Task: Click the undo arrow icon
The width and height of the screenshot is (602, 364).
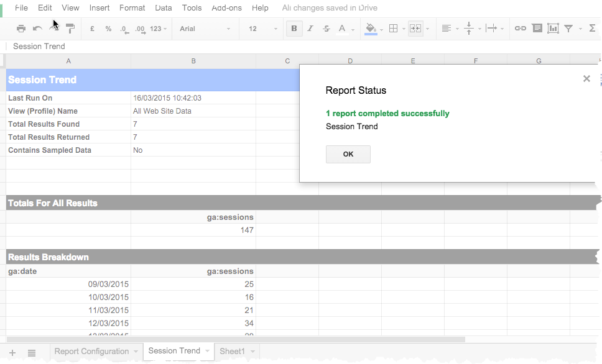Action: pos(37,29)
